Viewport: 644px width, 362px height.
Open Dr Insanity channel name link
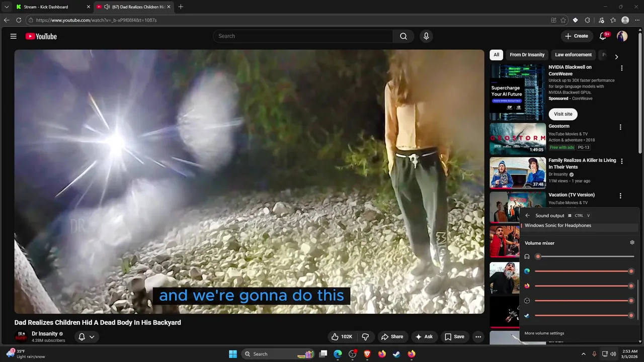click(45, 334)
